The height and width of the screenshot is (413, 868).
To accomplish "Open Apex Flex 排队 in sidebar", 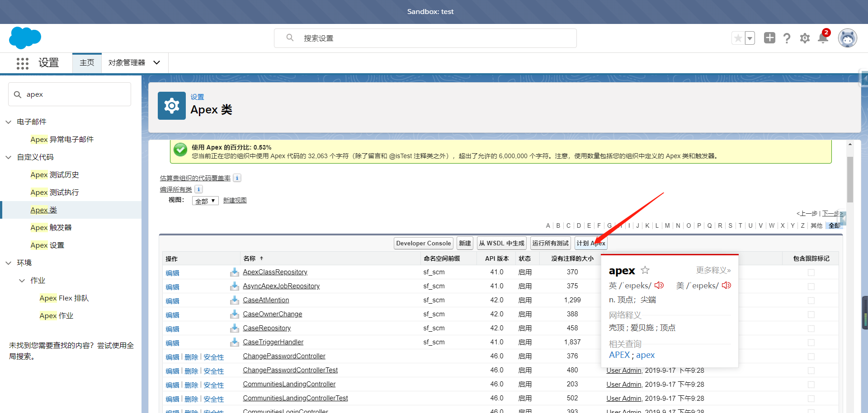I will [64, 298].
